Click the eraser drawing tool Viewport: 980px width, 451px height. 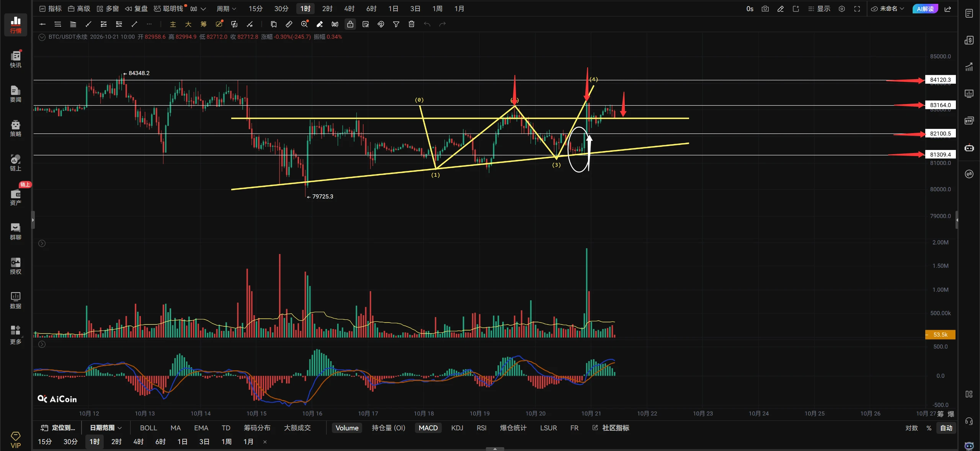320,24
